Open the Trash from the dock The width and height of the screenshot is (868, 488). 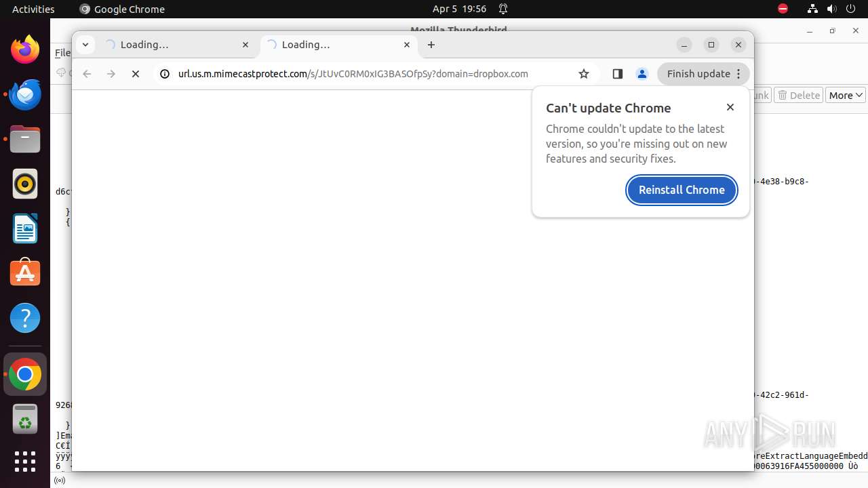25,419
